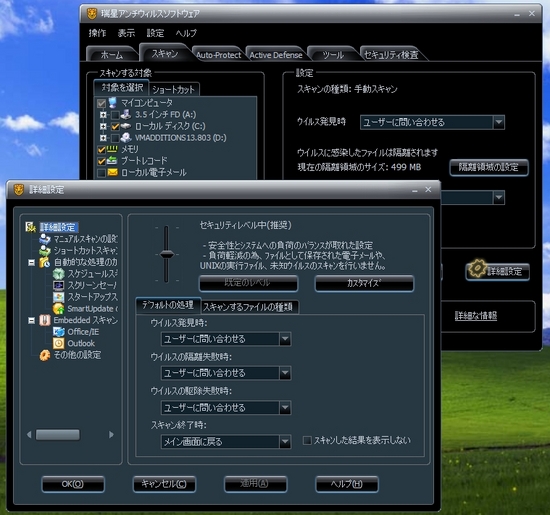Expand the ローカル ディスク (C:) tree node
The width and height of the screenshot is (550, 515).
[x=103, y=126]
